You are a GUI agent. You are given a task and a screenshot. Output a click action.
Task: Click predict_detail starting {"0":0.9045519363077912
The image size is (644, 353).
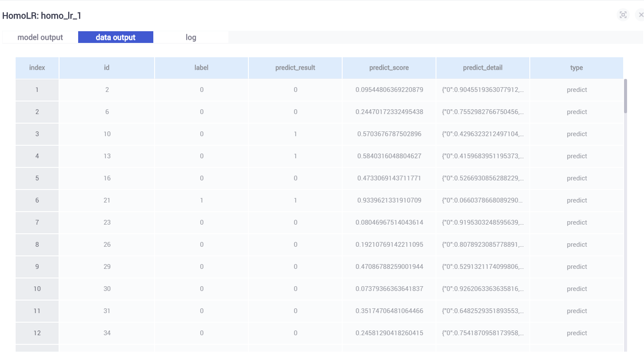(483, 90)
